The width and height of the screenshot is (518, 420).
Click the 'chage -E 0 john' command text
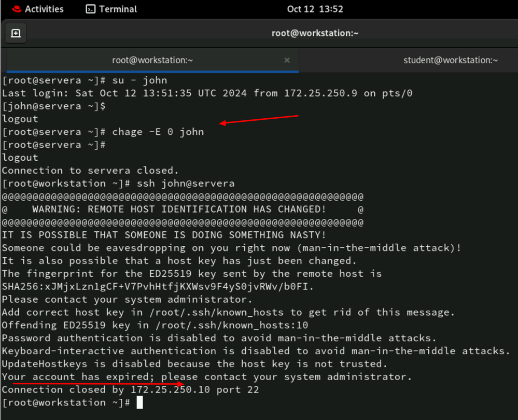click(158, 132)
